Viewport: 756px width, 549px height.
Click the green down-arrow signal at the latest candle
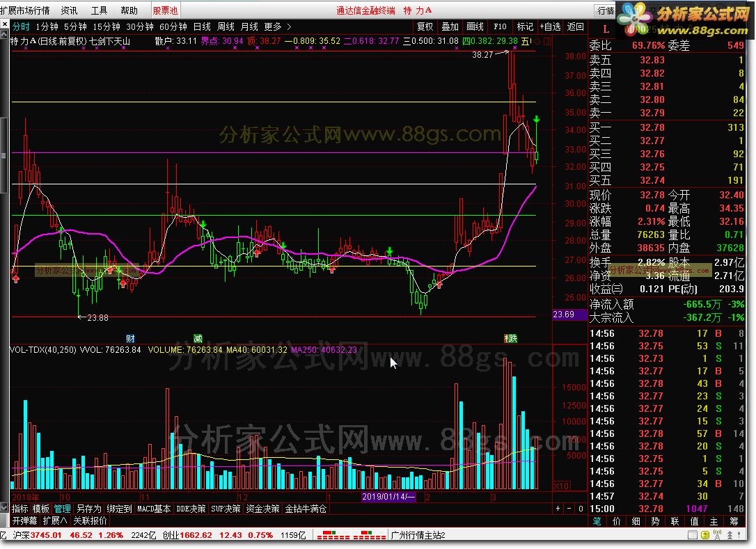coord(536,119)
